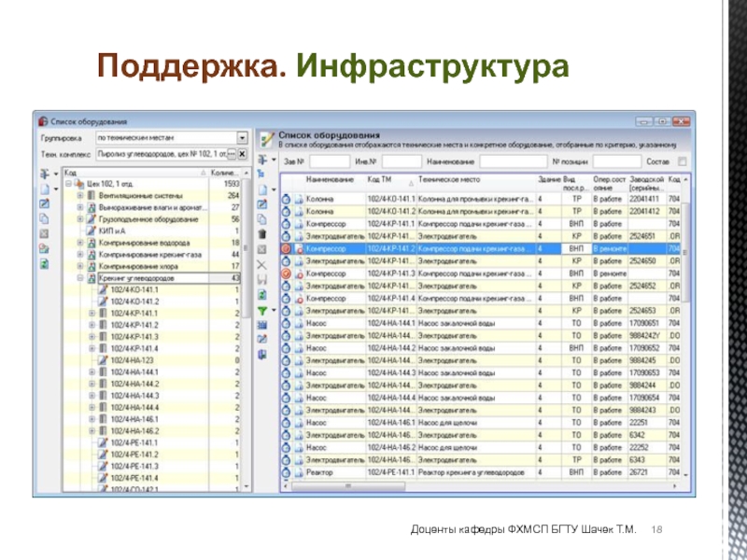Click the X cancel icon in right toolbar
The width and height of the screenshot is (747, 560).
pos(262,264)
